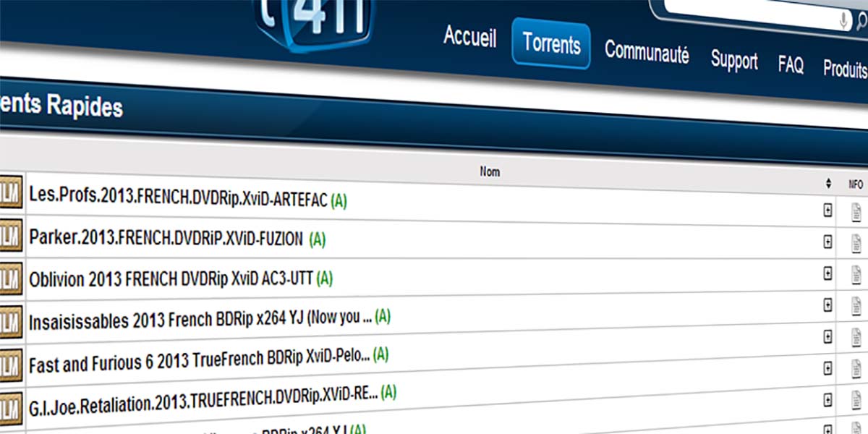
Task: Open the Support page link
Action: click(733, 61)
